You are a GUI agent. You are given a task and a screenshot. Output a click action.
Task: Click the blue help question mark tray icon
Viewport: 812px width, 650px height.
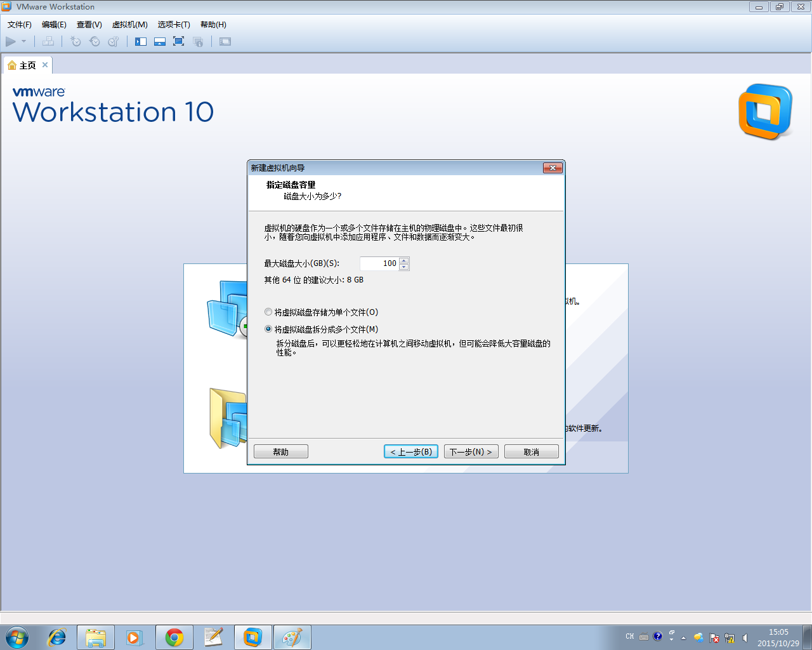coord(658,636)
